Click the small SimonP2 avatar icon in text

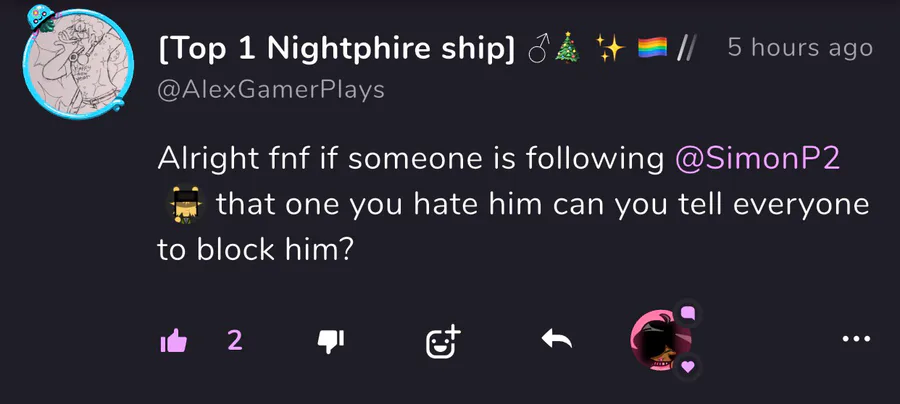tap(185, 205)
